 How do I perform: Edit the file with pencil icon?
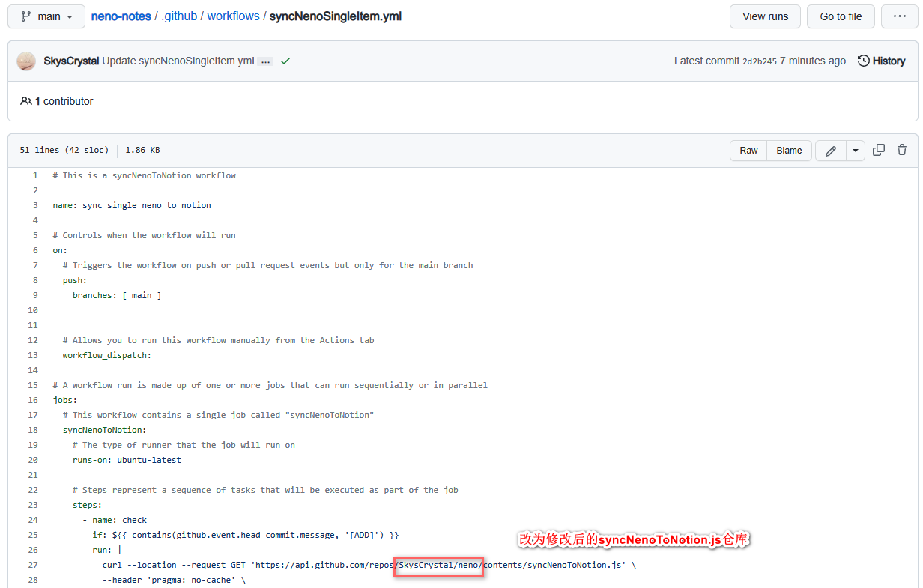[831, 151]
